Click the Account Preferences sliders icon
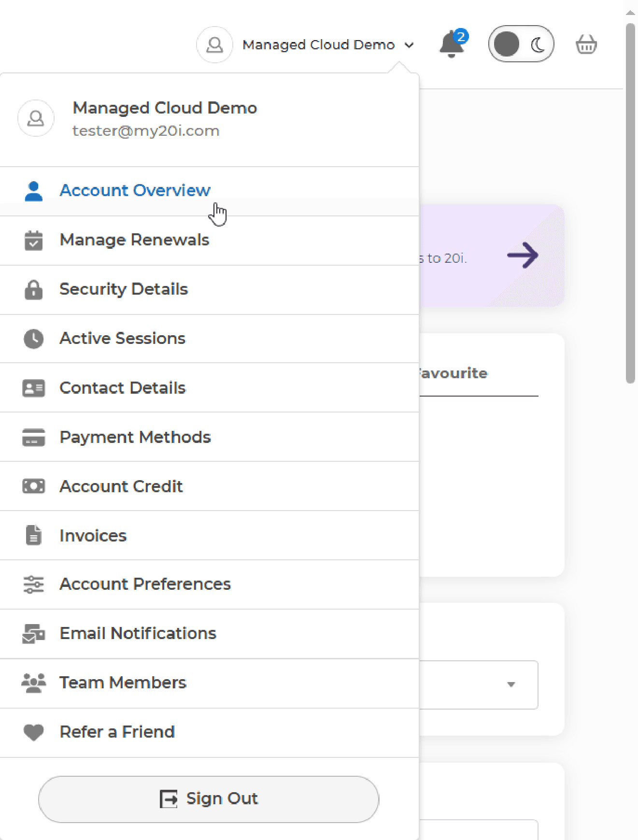The image size is (638, 840). tap(33, 584)
